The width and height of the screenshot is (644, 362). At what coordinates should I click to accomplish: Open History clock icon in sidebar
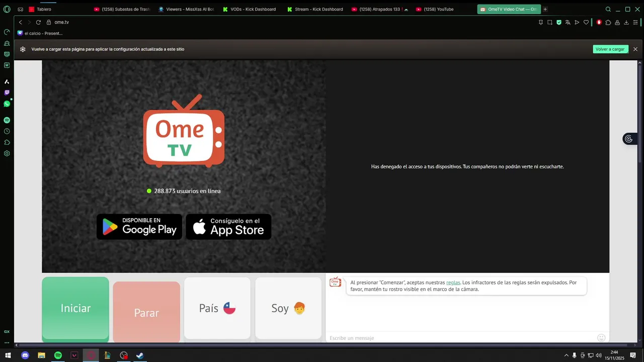7,131
